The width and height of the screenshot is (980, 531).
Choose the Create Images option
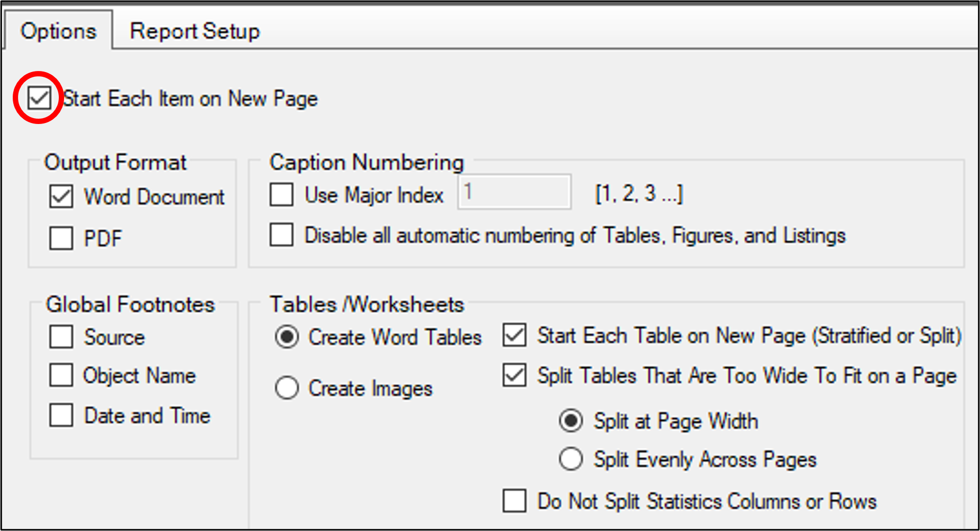pos(287,388)
